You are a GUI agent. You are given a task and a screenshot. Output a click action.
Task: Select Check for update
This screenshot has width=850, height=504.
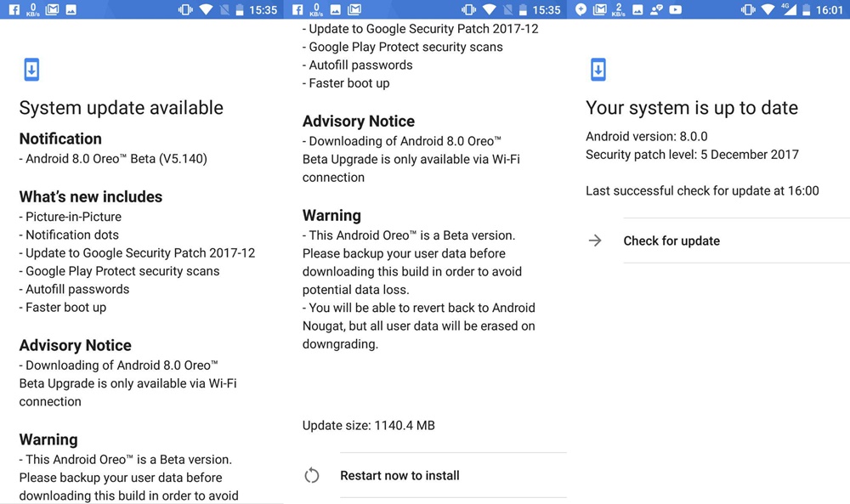click(671, 241)
